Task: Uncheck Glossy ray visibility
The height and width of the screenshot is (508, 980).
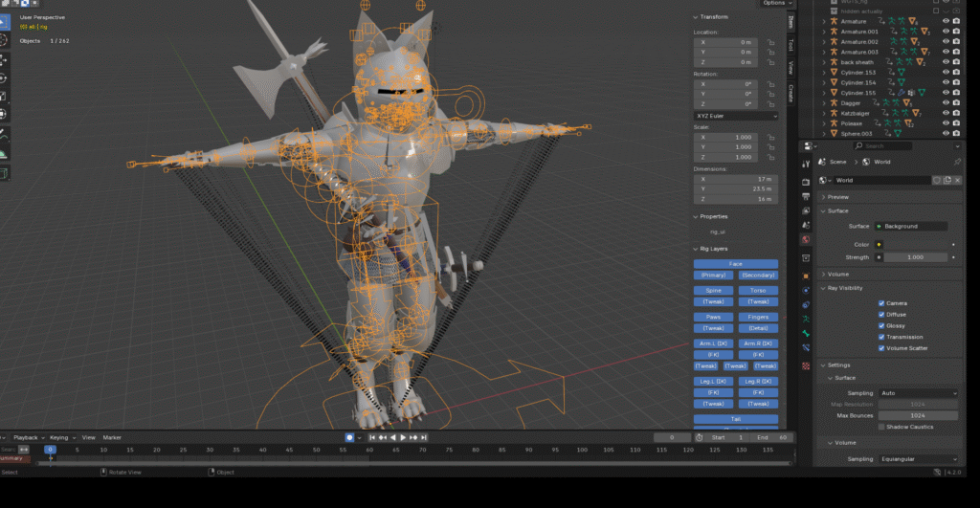Action: [x=882, y=325]
